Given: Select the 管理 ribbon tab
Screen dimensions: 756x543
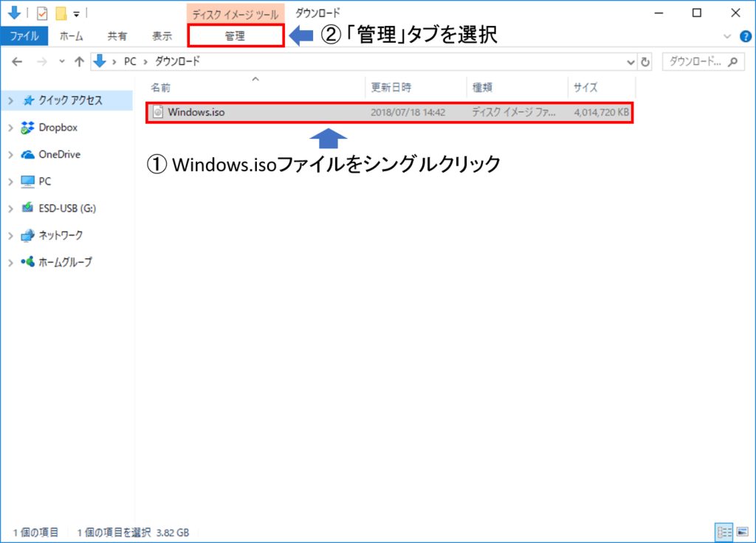Looking at the screenshot, I should (x=236, y=36).
